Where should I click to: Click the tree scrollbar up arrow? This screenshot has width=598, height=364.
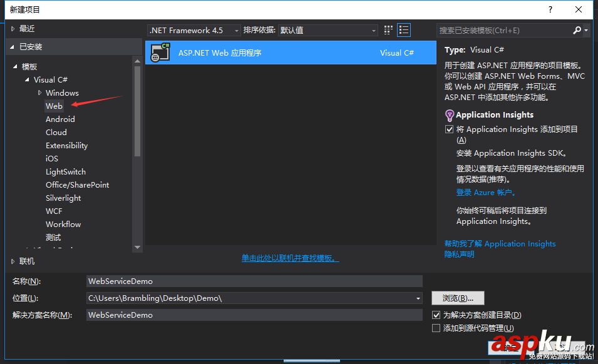[138, 61]
